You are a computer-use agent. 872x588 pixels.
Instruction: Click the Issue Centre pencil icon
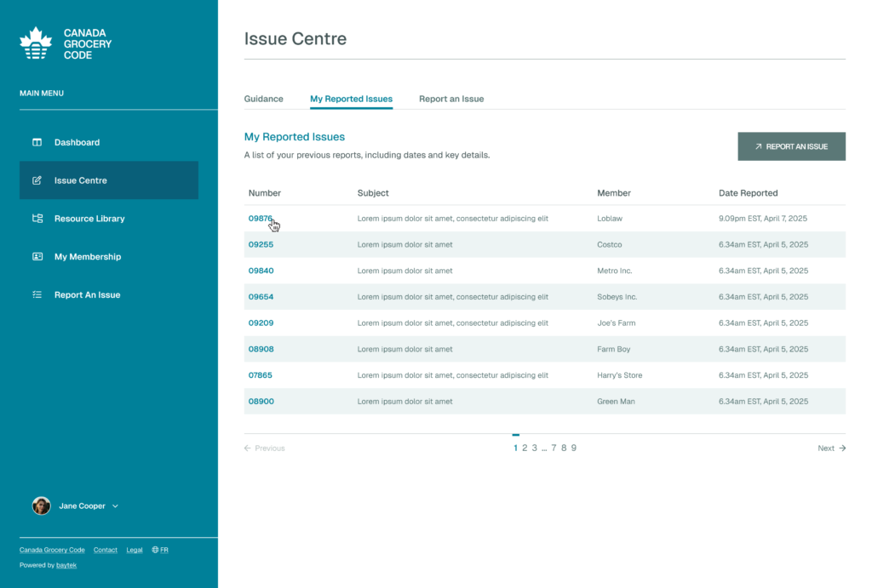pyautogui.click(x=37, y=180)
